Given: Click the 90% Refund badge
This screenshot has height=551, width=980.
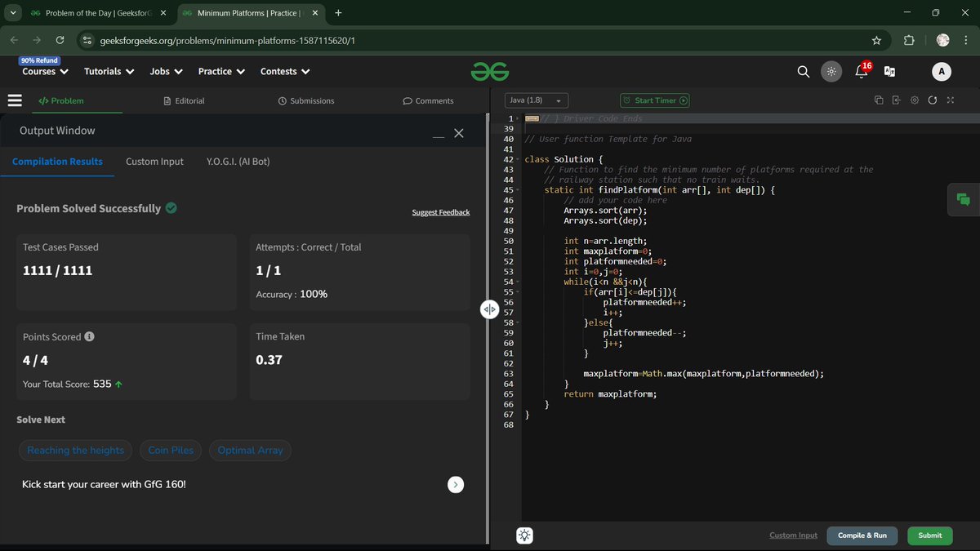Looking at the screenshot, I should [39, 60].
